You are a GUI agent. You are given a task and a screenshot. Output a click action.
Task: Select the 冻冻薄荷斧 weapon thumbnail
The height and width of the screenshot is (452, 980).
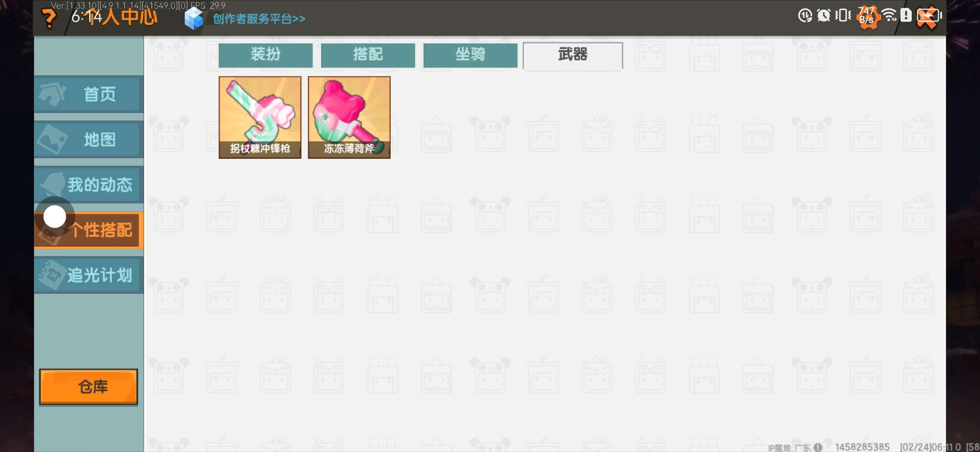(349, 117)
